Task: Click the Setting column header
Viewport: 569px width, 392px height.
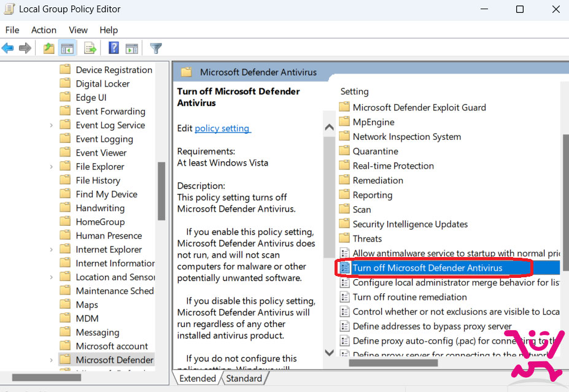Action: pyautogui.click(x=355, y=91)
